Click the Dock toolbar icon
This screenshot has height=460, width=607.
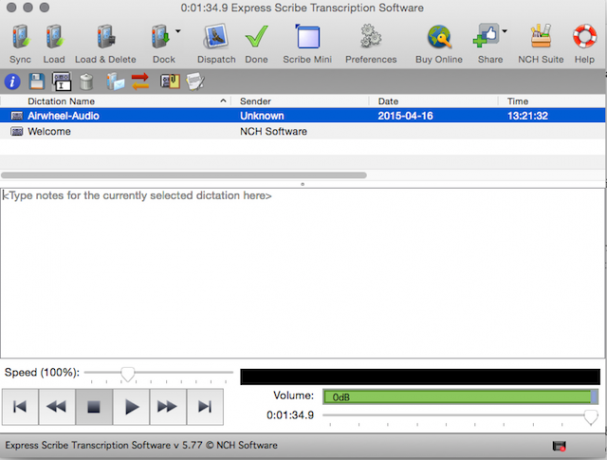point(161,37)
